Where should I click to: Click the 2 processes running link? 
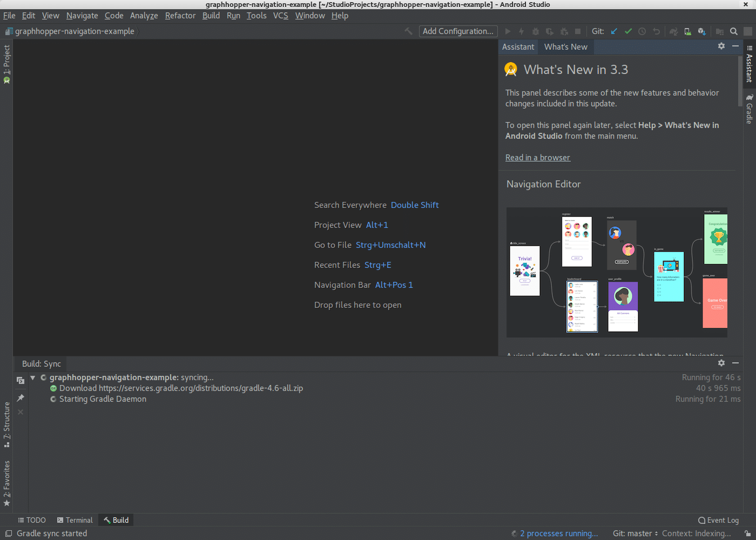559,534
